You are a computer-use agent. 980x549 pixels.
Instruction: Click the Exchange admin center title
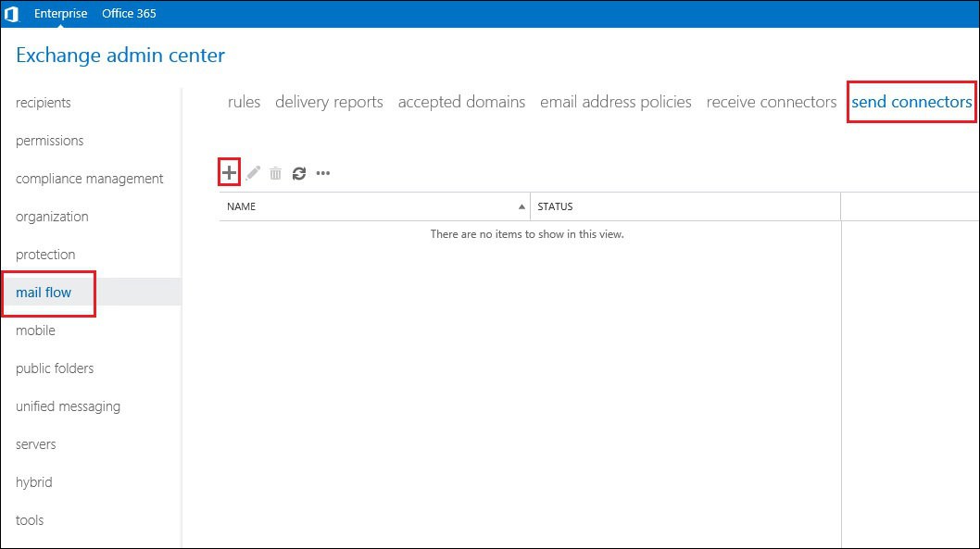pyautogui.click(x=120, y=55)
